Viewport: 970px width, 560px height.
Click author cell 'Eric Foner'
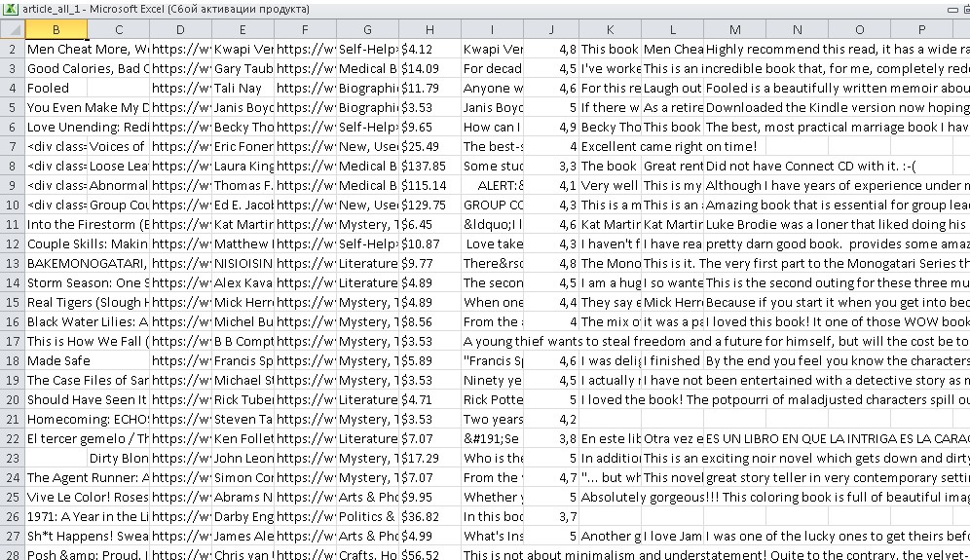point(243,147)
